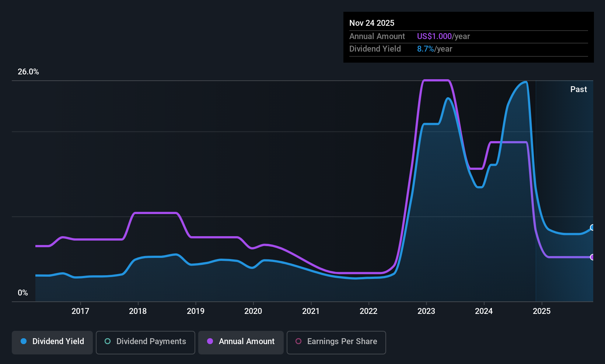605x364 pixels.
Task: Click the purple Annual Amount legend dot
Action: (210, 341)
